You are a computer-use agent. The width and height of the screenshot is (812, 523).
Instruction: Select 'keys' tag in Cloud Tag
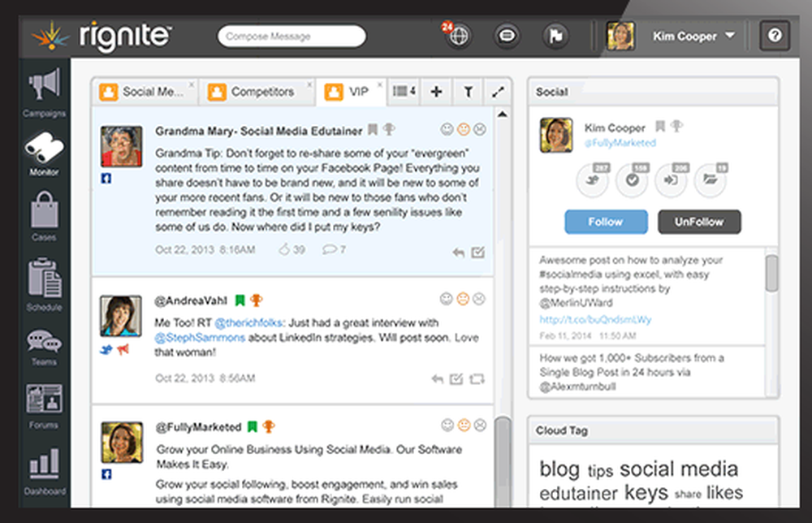pyautogui.click(x=646, y=492)
